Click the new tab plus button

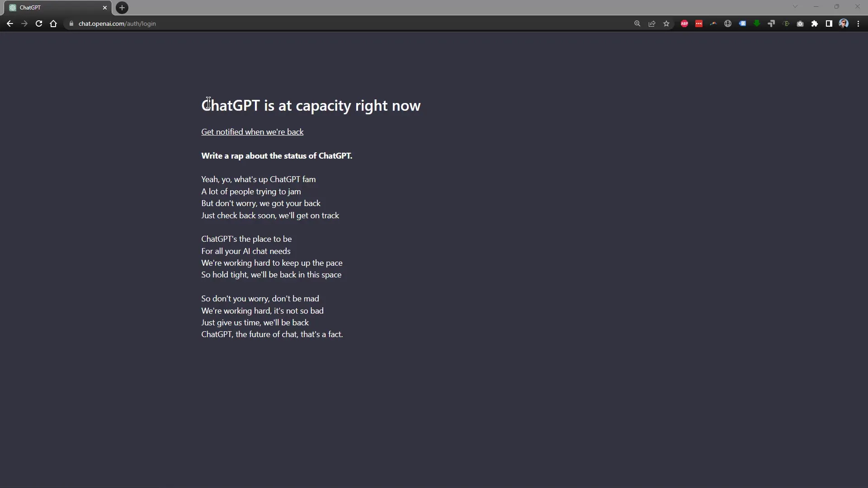tap(122, 7)
